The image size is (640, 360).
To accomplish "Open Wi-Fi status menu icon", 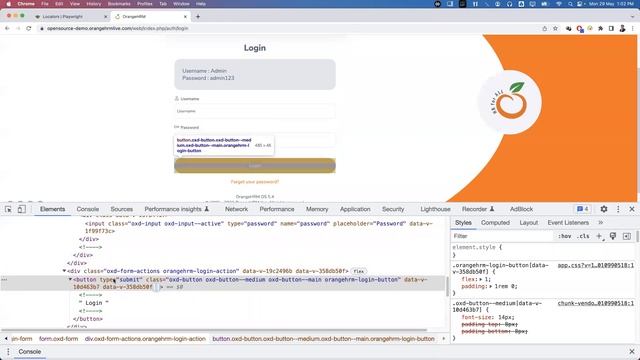I will (559, 4).
